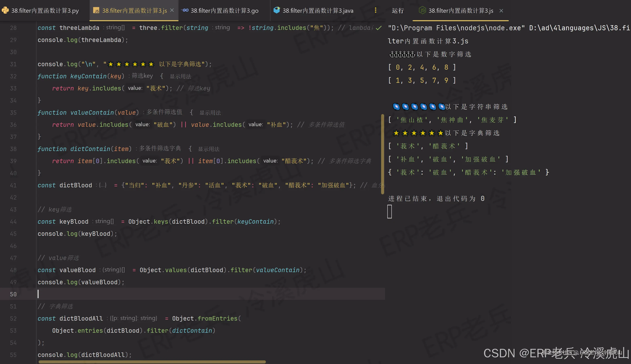The height and width of the screenshot is (364, 631).
Task: Click the Node.js icon on the run tab
Action: point(422,10)
